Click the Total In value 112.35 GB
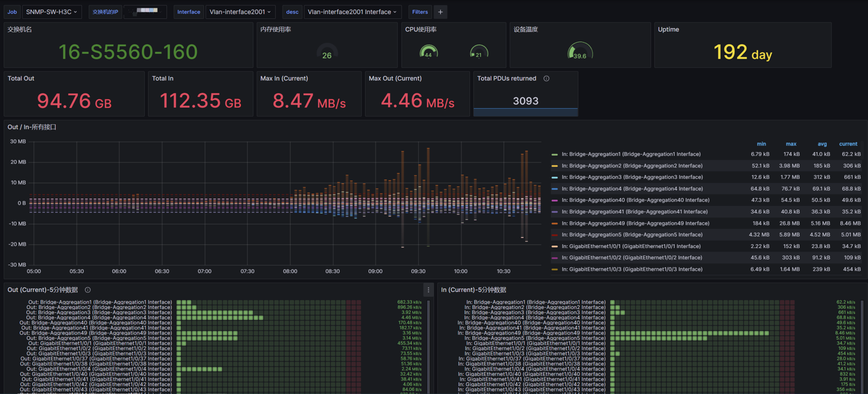868x394 pixels. pos(200,101)
